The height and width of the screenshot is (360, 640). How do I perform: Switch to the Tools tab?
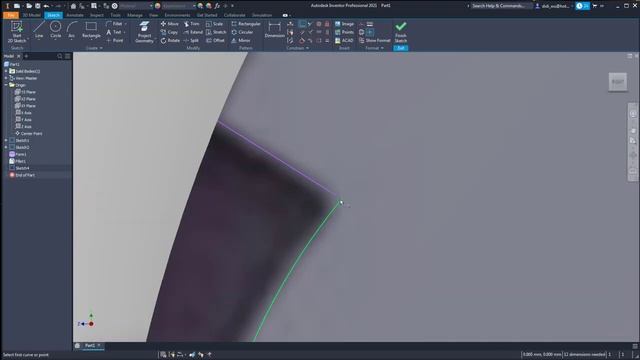[116, 15]
